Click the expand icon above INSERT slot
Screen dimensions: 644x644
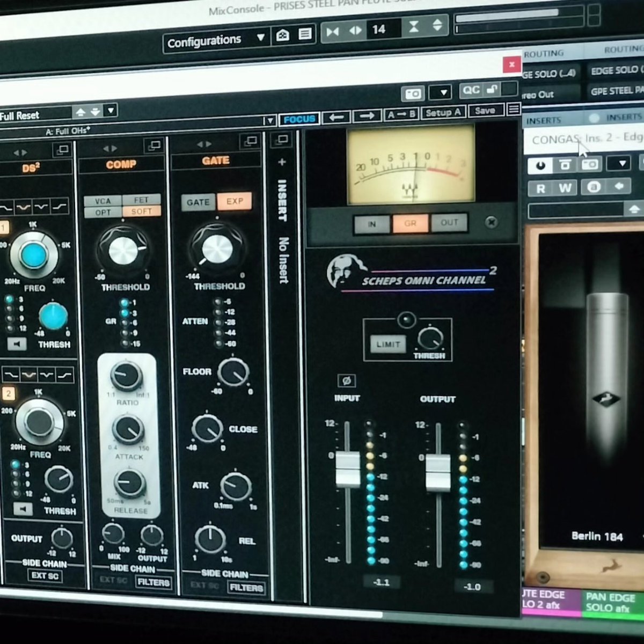coord(282,140)
